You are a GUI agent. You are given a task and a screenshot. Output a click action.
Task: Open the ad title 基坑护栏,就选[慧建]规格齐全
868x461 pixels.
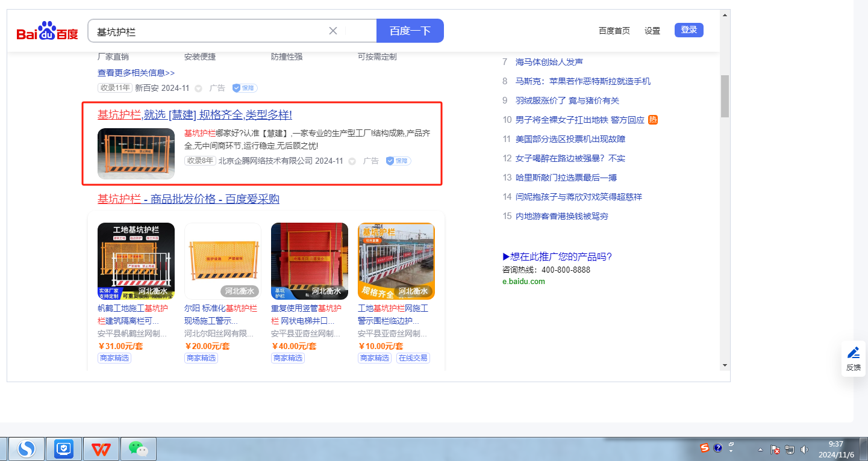point(195,114)
